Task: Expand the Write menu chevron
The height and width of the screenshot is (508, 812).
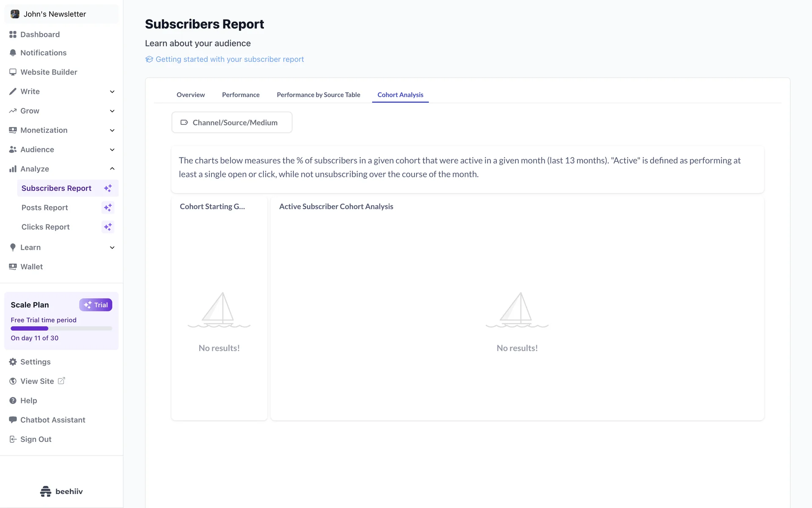Action: pyautogui.click(x=112, y=91)
